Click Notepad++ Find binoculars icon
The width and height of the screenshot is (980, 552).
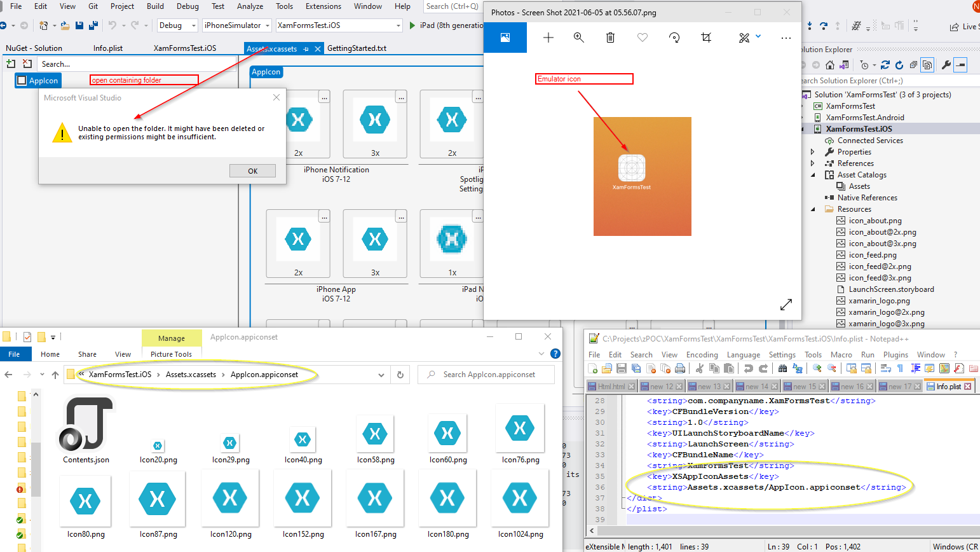[783, 368]
